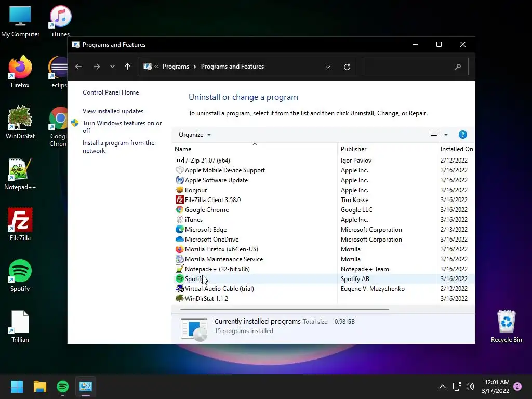The height and width of the screenshot is (399, 532).
Task: Select the Eugene V. Muzychenko publisher cell
Action: 373,288
